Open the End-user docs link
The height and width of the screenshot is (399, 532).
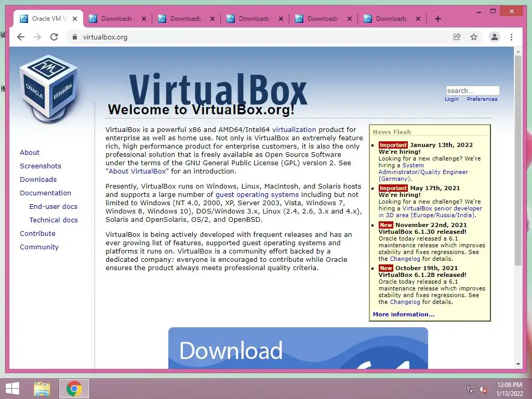tap(54, 206)
